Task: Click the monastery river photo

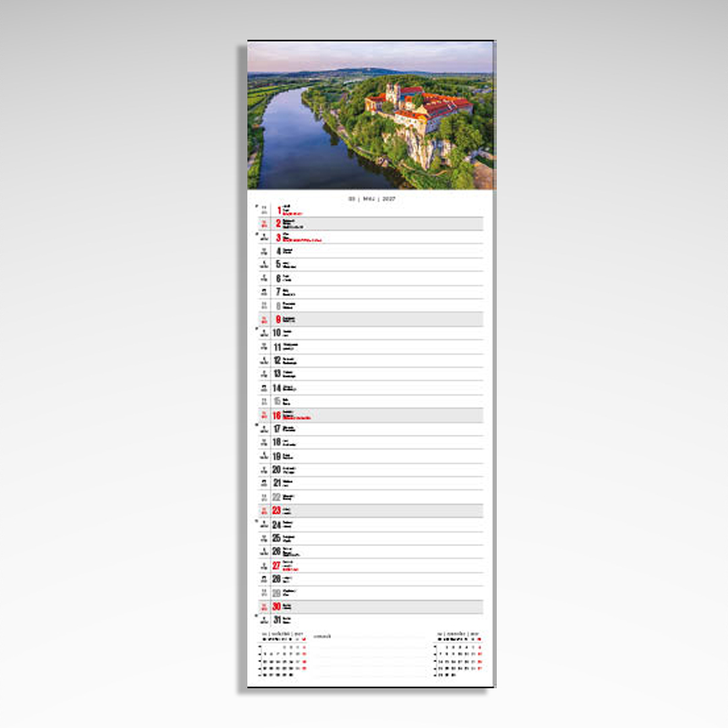Action: (x=371, y=115)
